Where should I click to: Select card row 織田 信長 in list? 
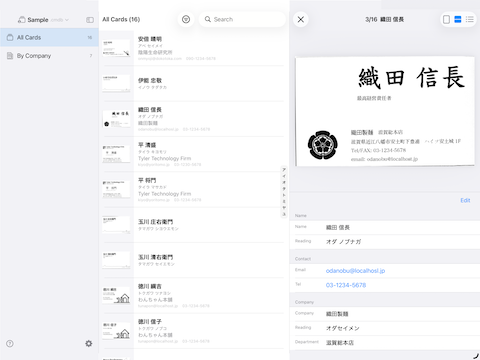(x=194, y=119)
